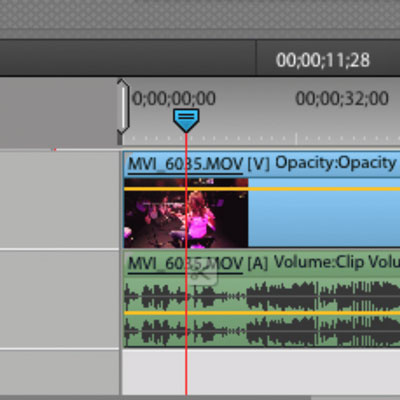Click the audio track header area
Viewport: 400px width, 400px height.
(59, 299)
